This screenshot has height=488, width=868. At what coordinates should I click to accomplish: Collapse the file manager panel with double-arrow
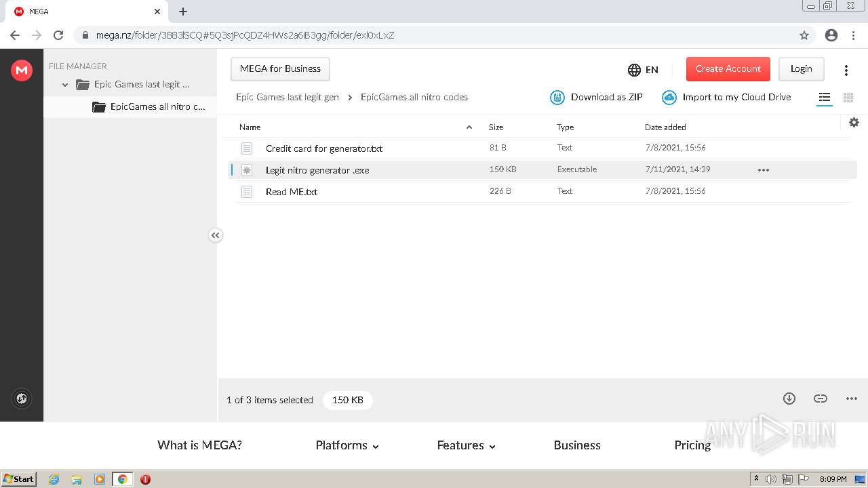click(216, 235)
